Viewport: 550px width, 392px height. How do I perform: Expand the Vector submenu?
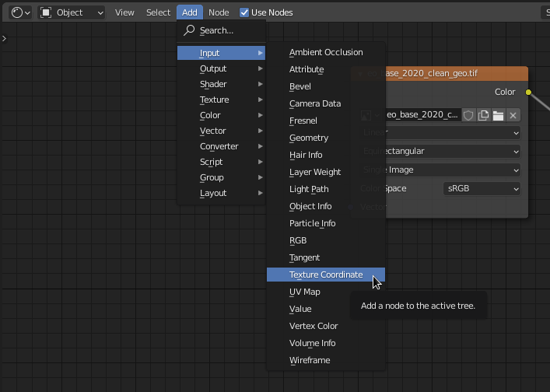pos(222,131)
